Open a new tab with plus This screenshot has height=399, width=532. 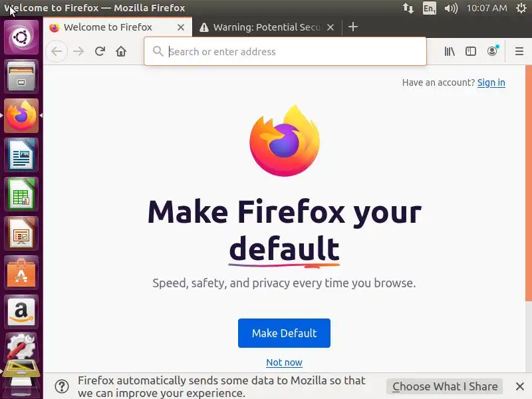pos(353,27)
